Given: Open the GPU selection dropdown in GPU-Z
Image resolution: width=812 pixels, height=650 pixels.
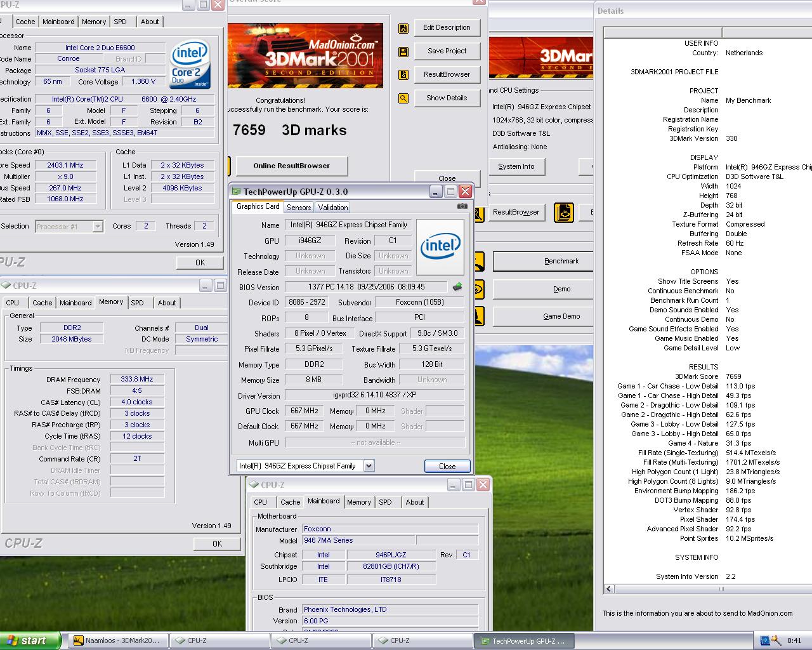Looking at the screenshot, I should (369, 466).
